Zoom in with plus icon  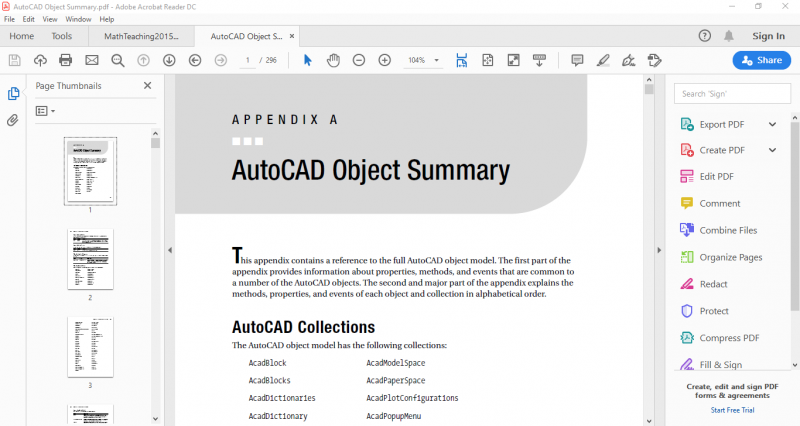click(x=385, y=60)
